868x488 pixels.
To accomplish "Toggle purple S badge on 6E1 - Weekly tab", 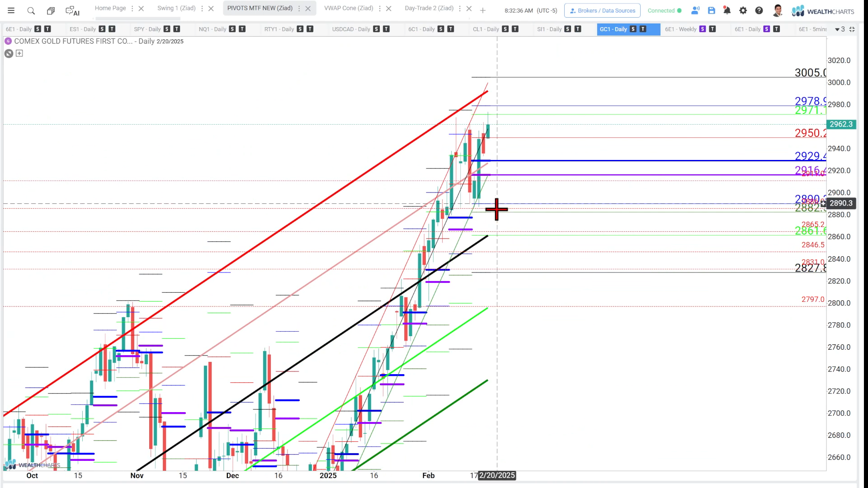I will tap(702, 29).
